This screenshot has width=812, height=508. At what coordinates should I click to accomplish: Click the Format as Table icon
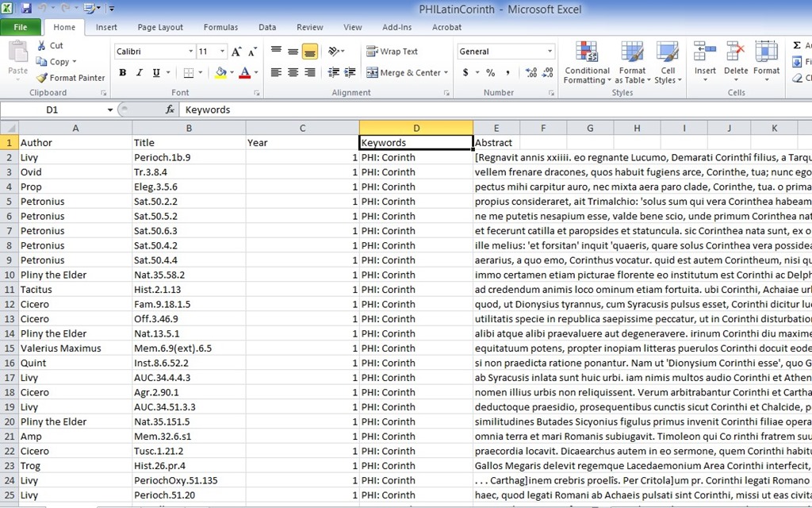click(632, 53)
